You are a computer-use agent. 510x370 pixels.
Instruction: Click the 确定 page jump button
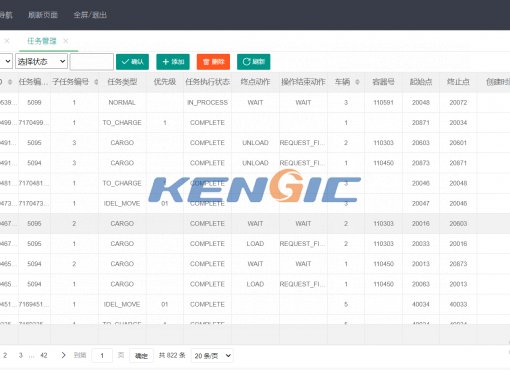click(x=141, y=356)
